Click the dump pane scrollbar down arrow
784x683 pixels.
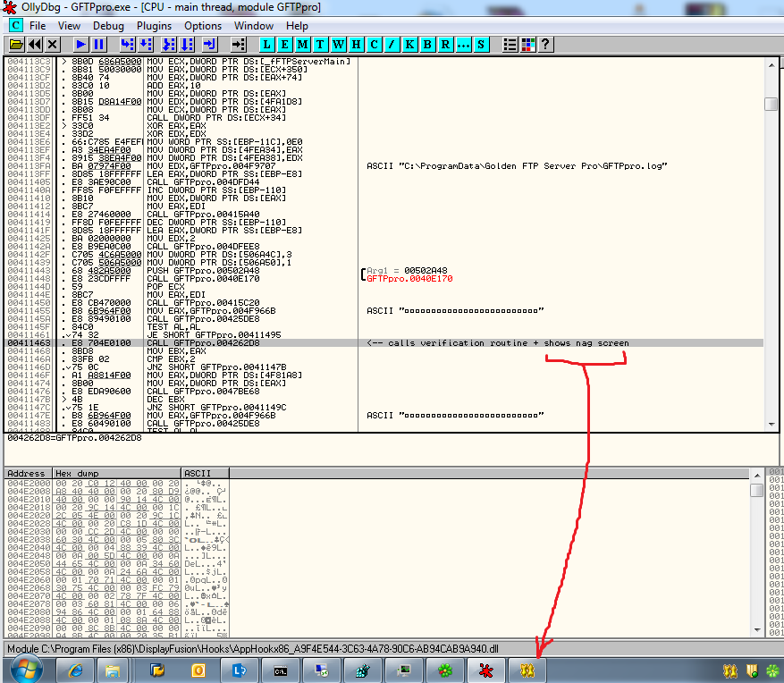757,630
